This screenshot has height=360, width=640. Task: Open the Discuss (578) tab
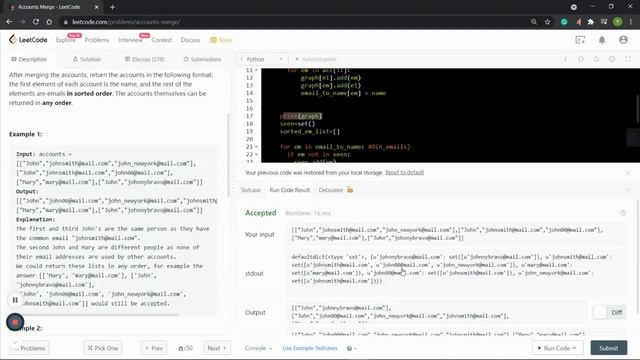(144, 59)
